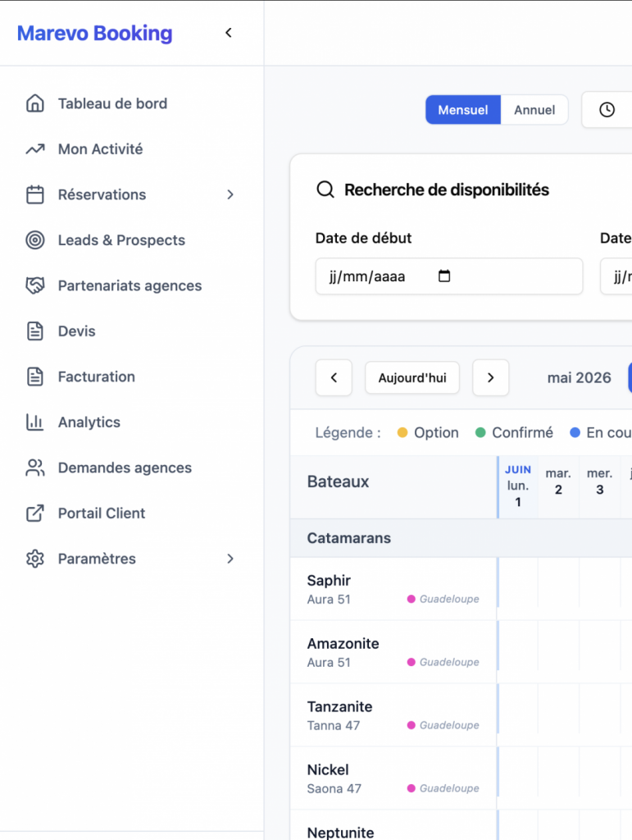Click the Leads & Prospects target icon

coord(34,240)
